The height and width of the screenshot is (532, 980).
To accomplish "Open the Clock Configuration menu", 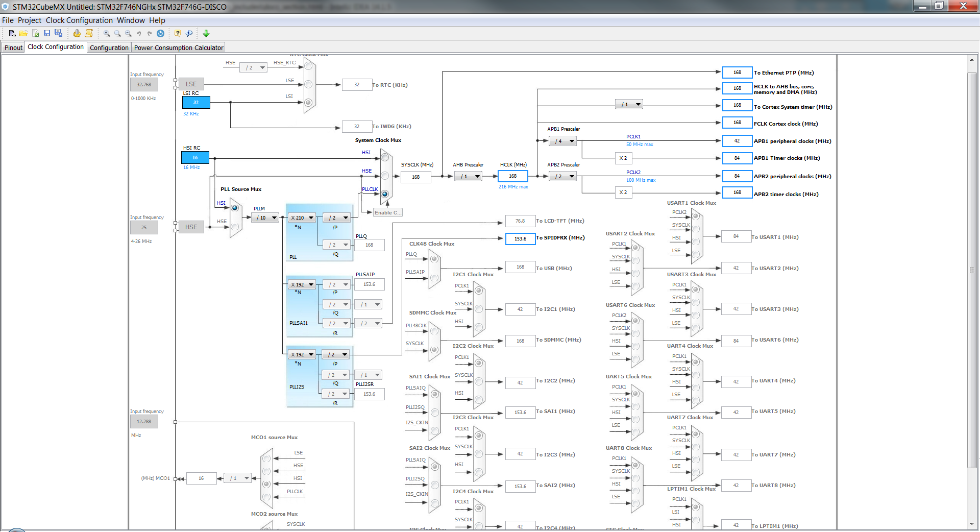I will click(79, 20).
